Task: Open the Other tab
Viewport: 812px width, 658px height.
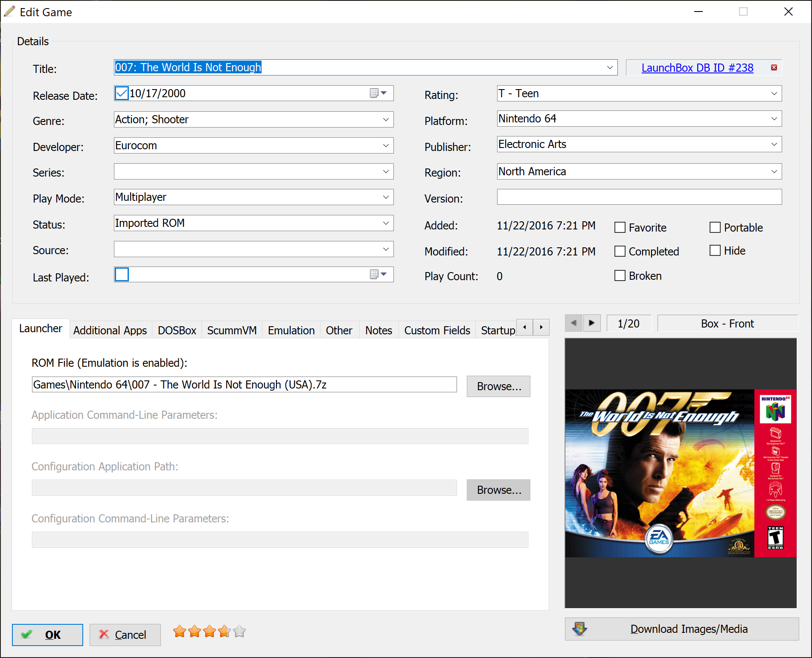Action: [x=339, y=330]
